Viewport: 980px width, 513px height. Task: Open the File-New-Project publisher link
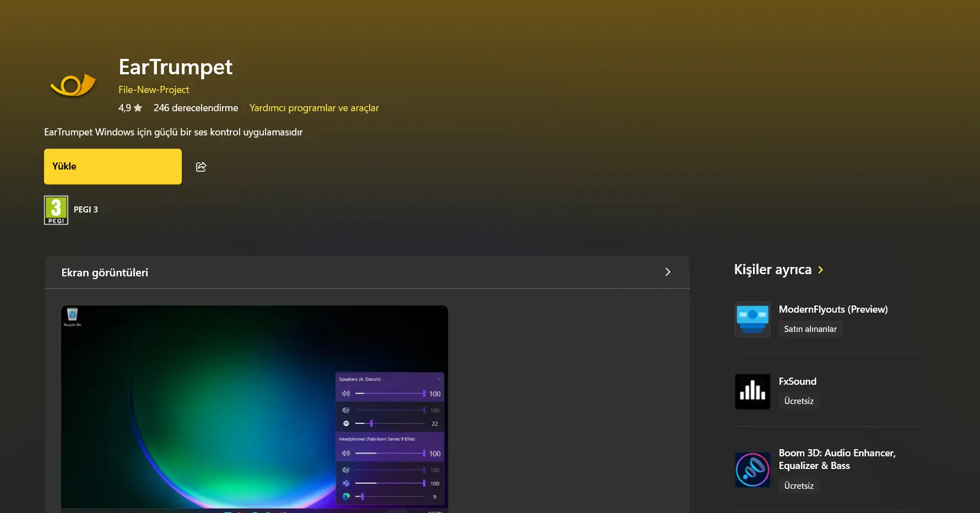(x=154, y=90)
